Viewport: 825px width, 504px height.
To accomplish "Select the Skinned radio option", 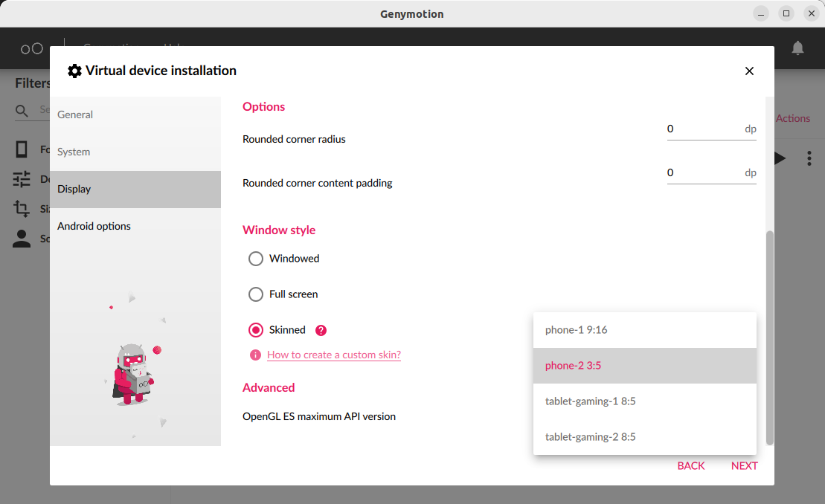I will click(256, 330).
